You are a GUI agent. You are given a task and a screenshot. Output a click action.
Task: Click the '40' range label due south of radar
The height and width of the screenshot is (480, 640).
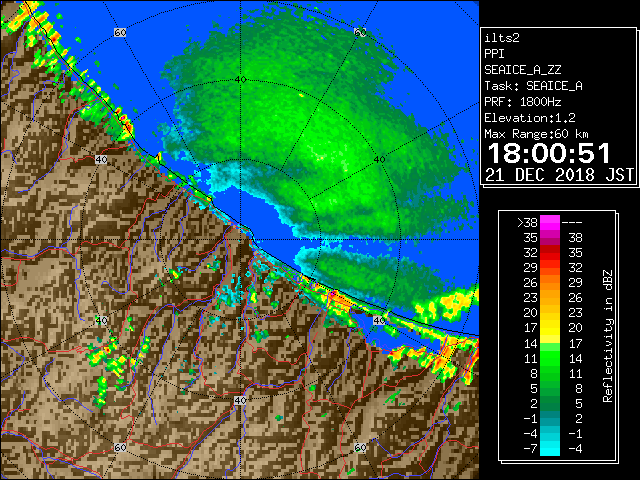click(x=240, y=400)
